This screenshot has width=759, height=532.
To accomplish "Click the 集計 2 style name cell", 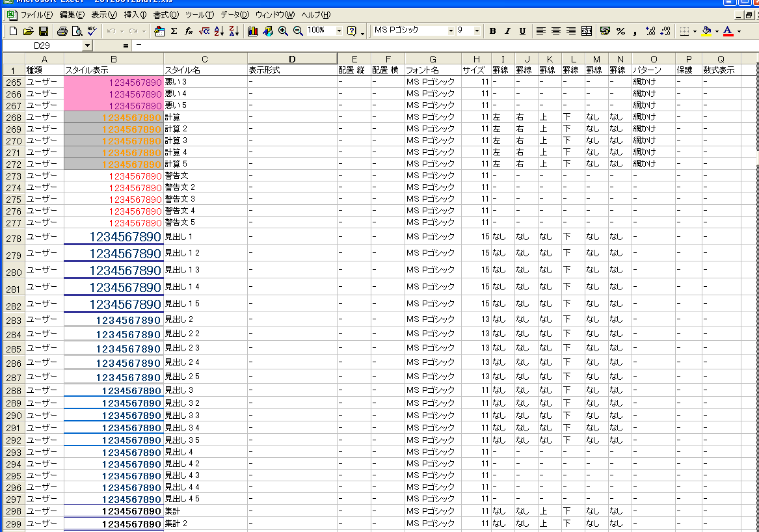I will 206,524.
